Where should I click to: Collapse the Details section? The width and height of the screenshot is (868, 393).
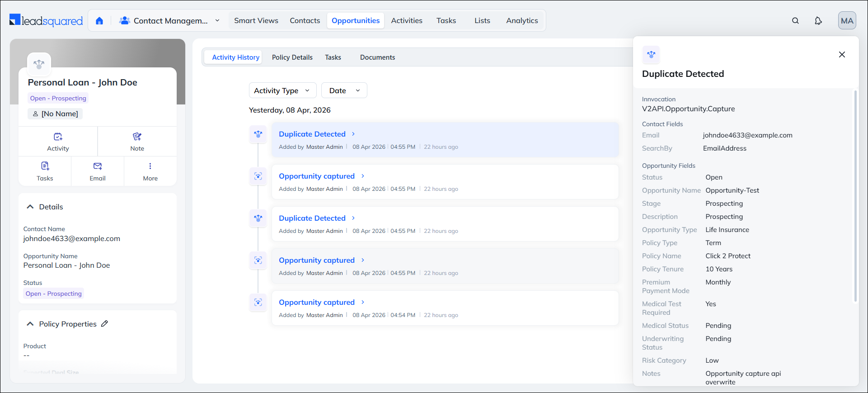pyautogui.click(x=30, y=207)
